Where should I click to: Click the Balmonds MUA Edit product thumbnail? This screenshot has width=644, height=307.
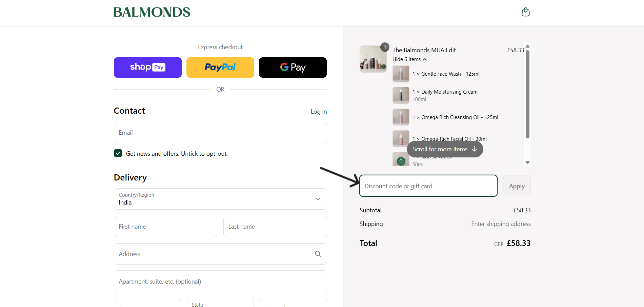(373, 59)
